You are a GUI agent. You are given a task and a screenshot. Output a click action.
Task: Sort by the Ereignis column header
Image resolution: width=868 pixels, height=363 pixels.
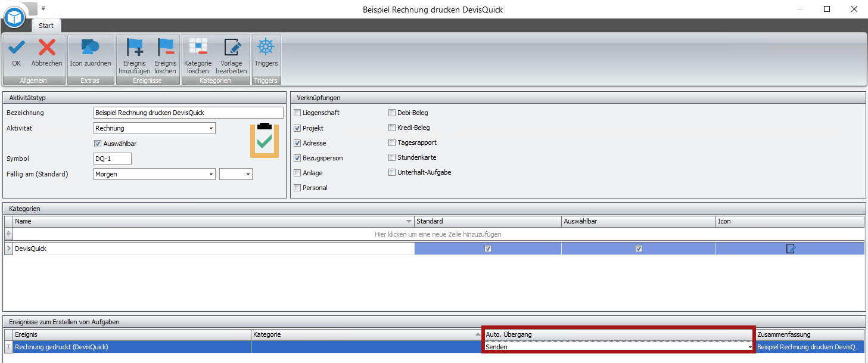pos(132,334)
